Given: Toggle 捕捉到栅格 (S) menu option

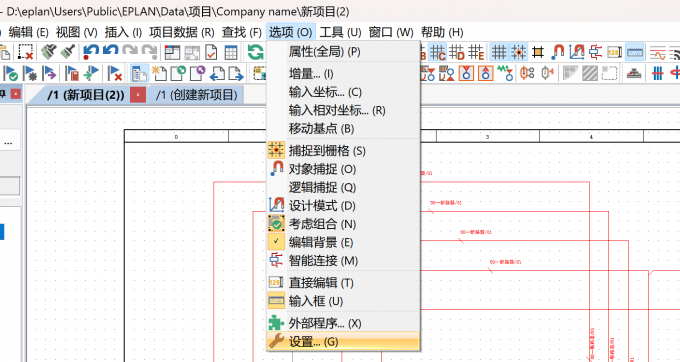Looking at the screenshot, I should click(343, 150).
